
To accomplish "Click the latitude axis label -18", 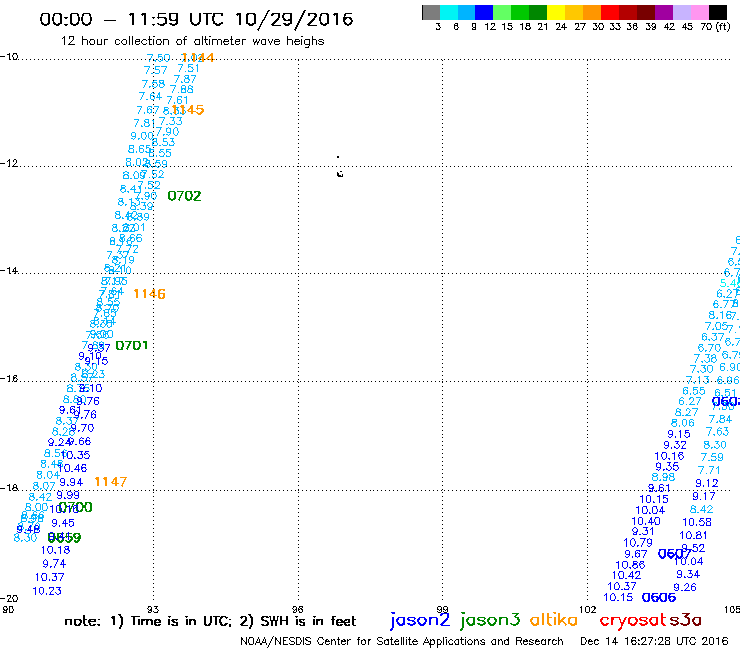I will (x=9, y=488).
